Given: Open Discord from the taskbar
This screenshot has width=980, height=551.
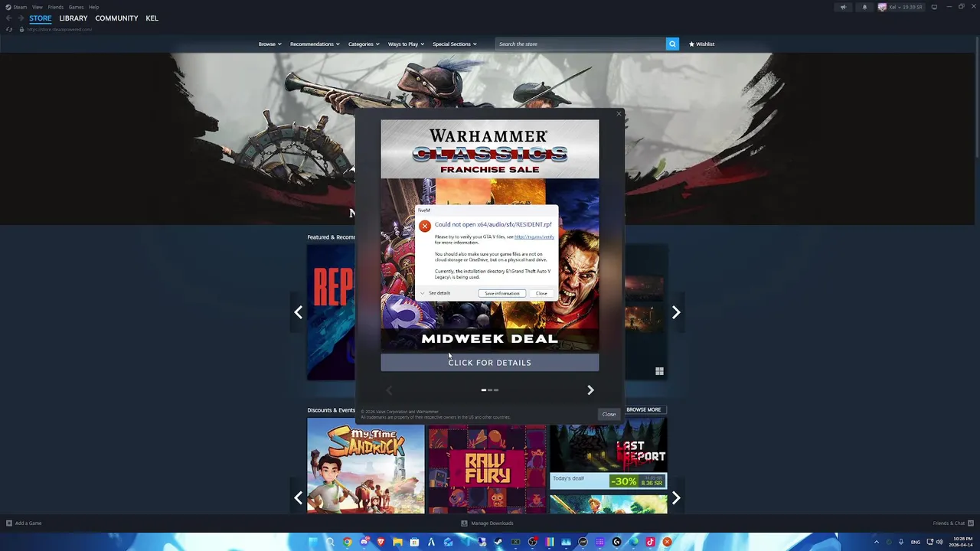Looking at the screenshot, I should tap(364, 542).
